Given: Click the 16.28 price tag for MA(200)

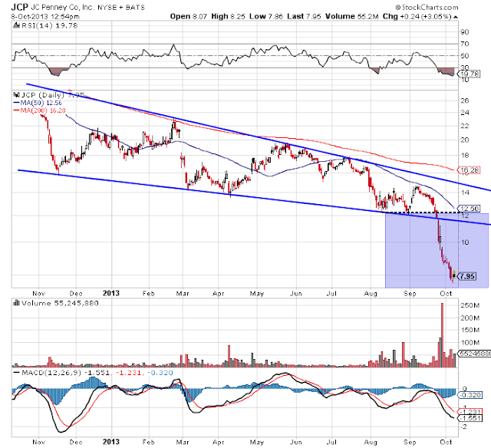Looking at the screenshot, I should (469, 170).
